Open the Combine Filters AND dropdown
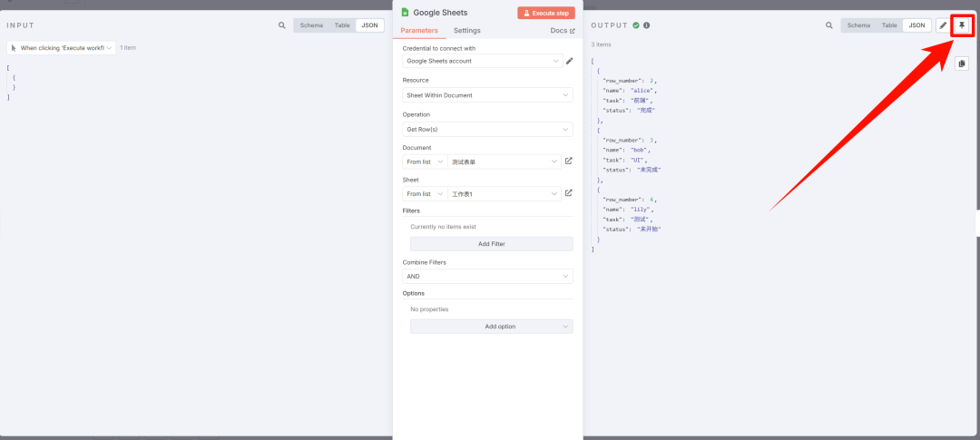980x440 pixels. pyautogui.click(x=487, y=277)
